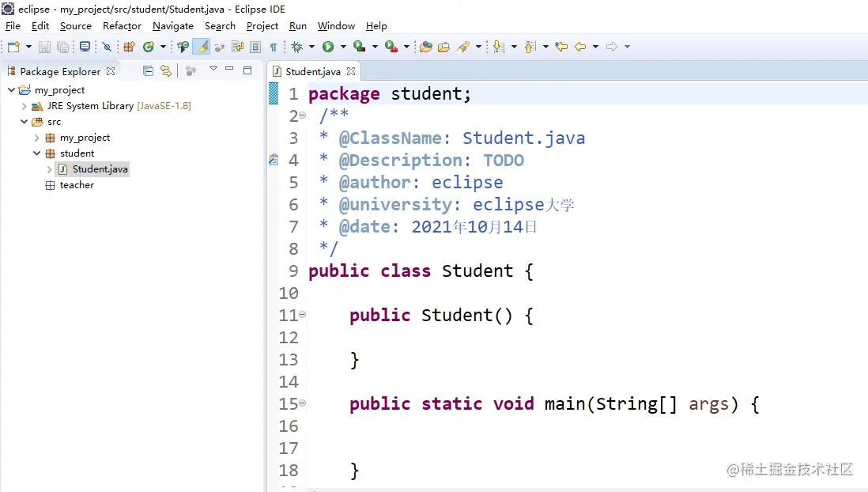
Task: Fold the Javadoc comment at line 2
Action: click(x=302, y=115)
